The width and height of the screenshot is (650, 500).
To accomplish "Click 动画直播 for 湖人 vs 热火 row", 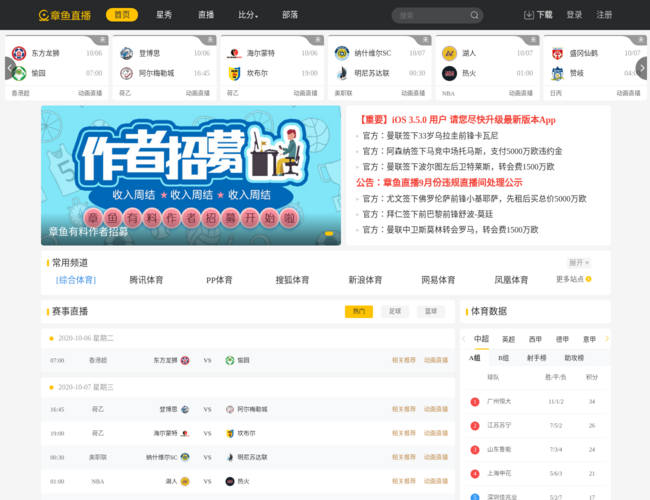I will click(436, 481).
